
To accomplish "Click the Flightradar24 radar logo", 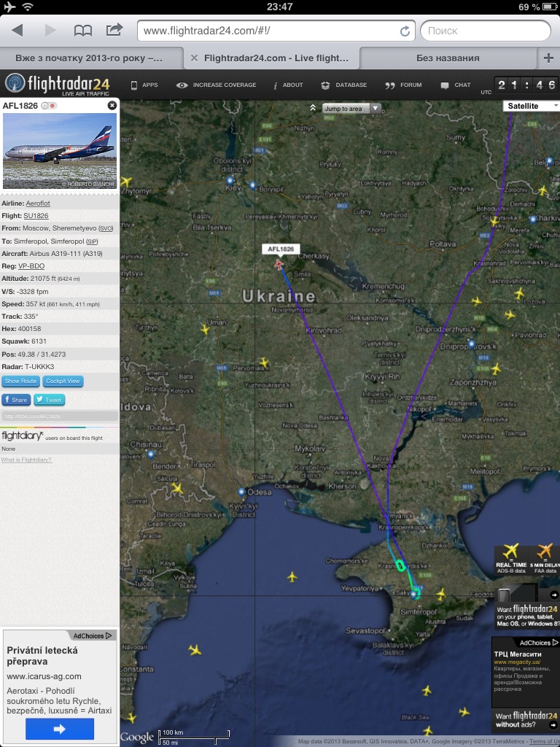I will point(15,84).
